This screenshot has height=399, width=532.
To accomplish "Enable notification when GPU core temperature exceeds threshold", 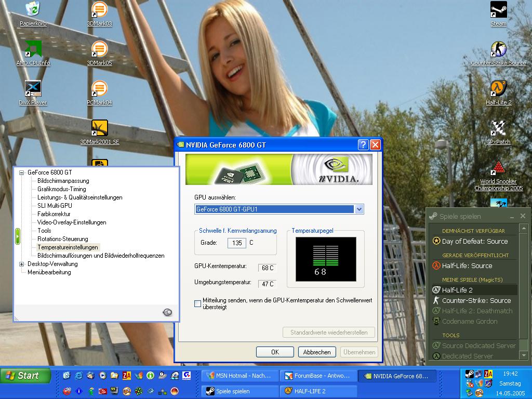I will click(x=197, y=303).
